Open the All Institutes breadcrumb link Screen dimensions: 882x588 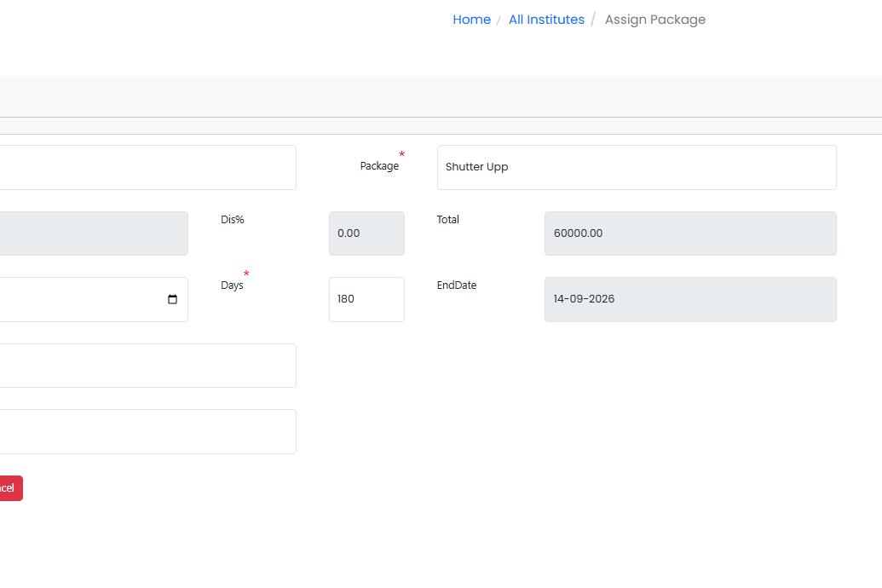(546, 20)
